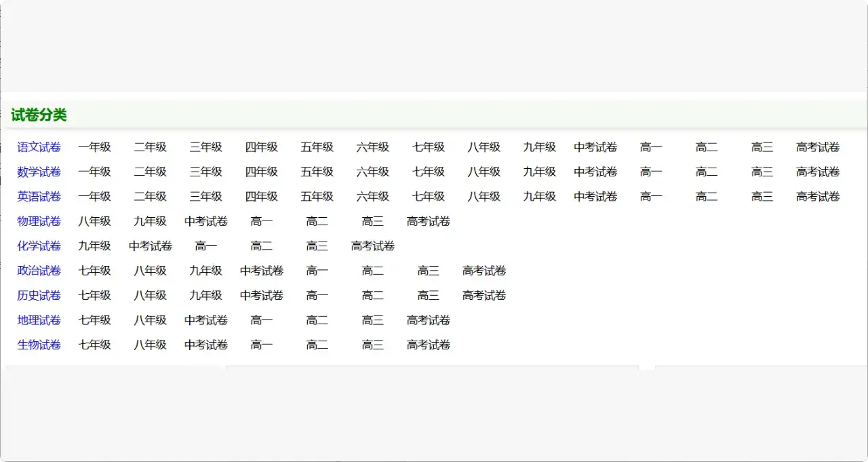The height and width of the screenshot is (462, 868).
Task: Select 高考试卷 in the 英语试卷 row
Action: (817, 196)
